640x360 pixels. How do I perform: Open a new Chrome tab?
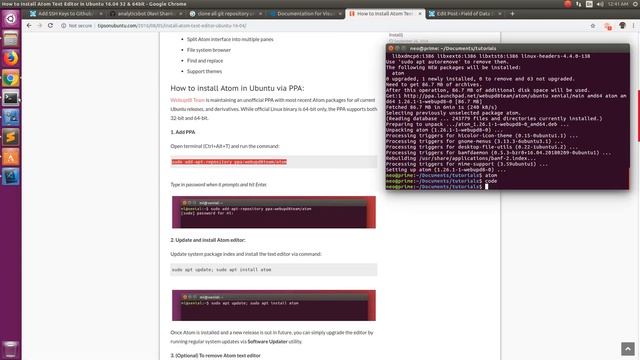click(512, 13)
